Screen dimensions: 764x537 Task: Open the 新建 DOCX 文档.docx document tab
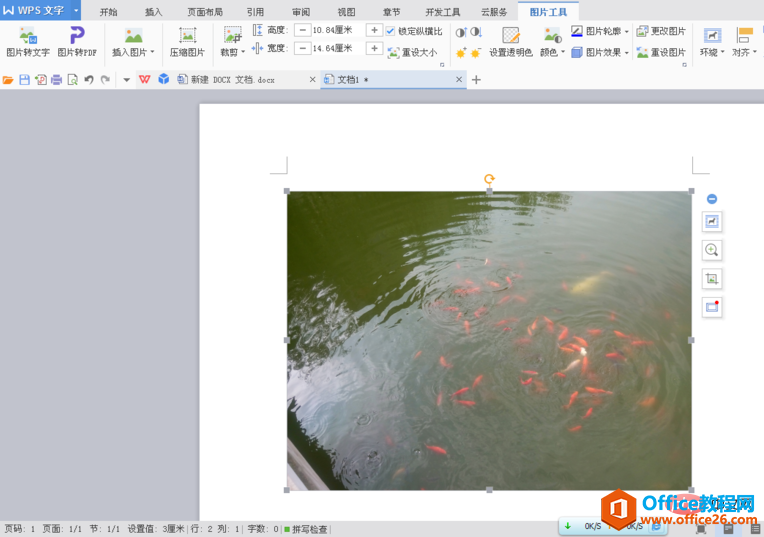pos(240,79)
